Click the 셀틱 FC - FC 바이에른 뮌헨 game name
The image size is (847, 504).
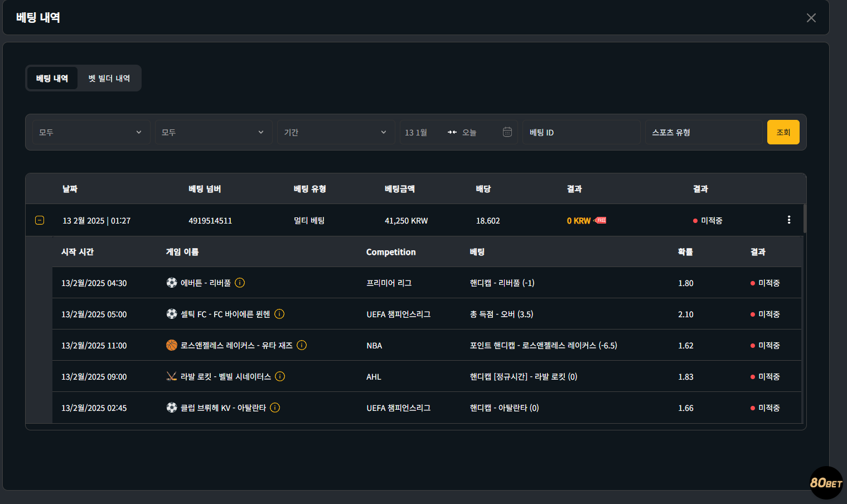pos(225,314)
